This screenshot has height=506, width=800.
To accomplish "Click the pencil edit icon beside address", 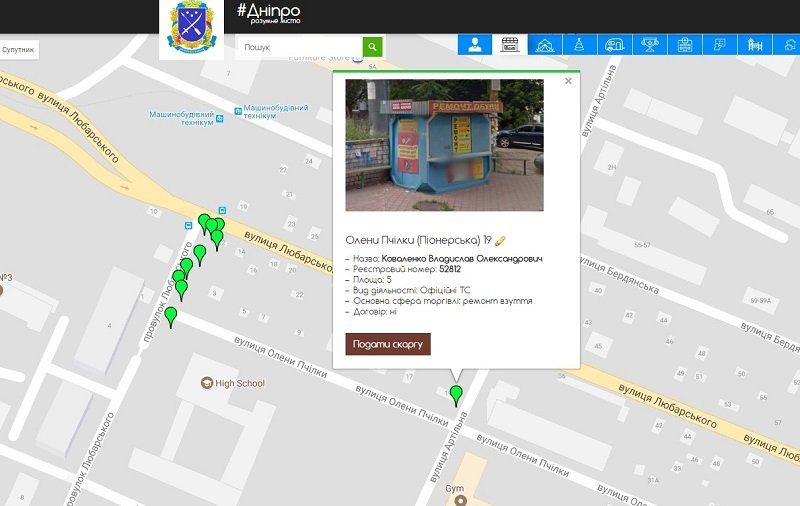I will point(501,240).
